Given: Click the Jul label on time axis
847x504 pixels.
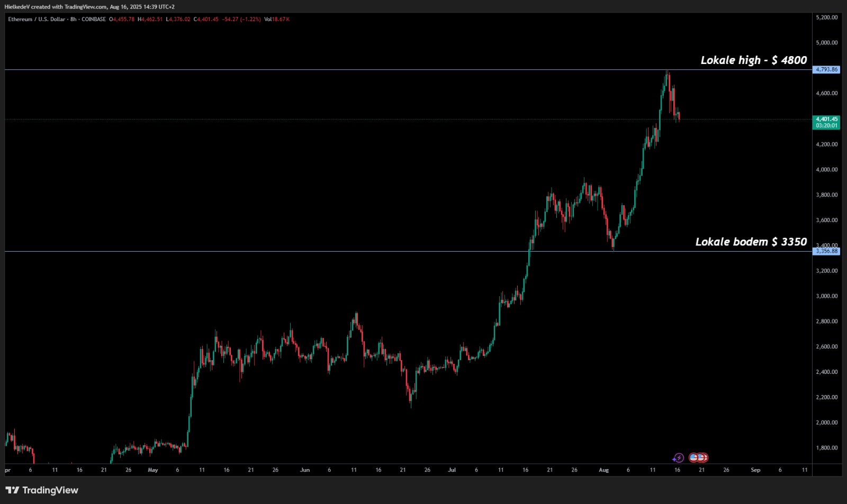Looking at the screenshot, I should (x=452, y=470).
